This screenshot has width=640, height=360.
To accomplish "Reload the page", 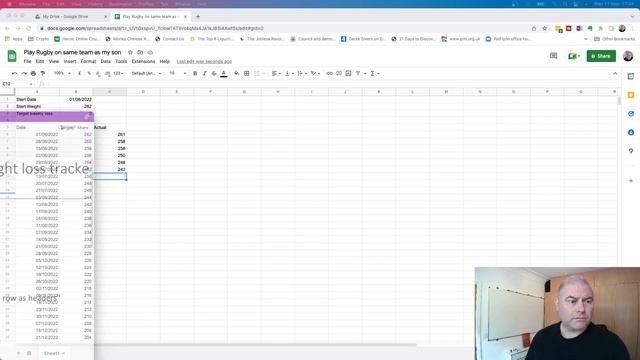I will 29,29.
